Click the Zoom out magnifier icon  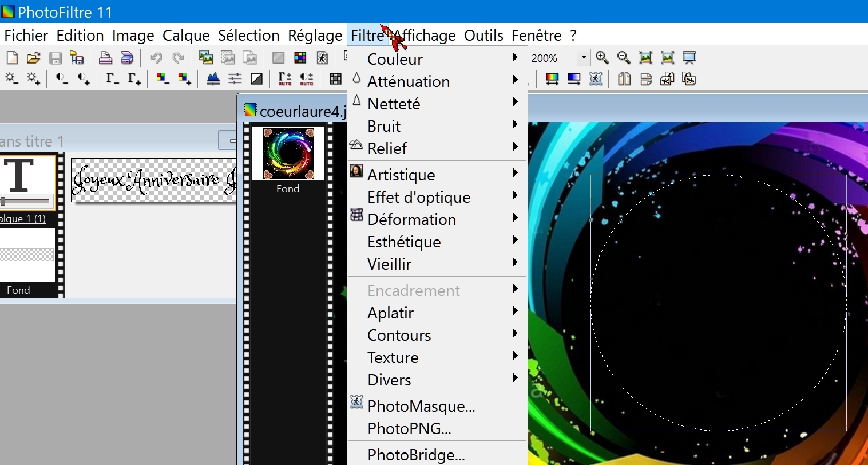[624, 58]
